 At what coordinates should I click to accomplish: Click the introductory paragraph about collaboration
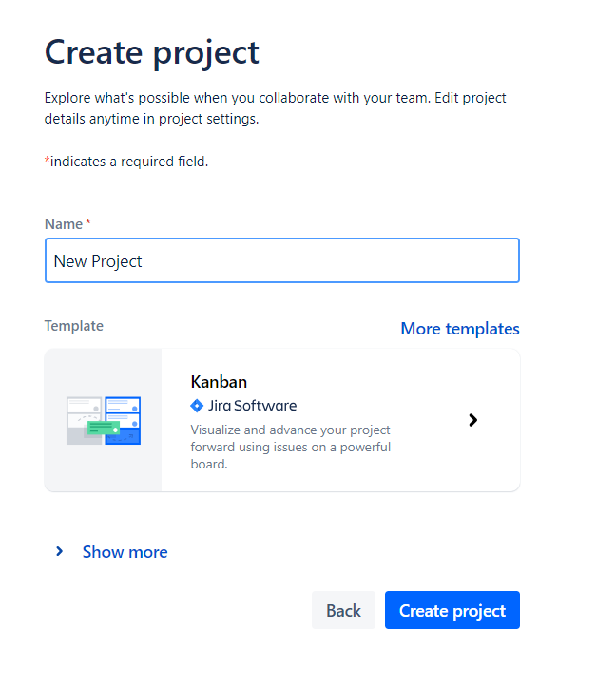[275, 108]
